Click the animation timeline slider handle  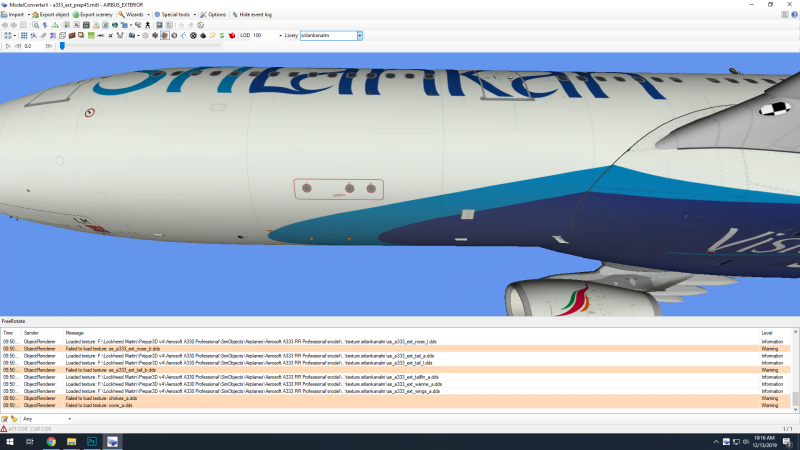pos(62,46)
